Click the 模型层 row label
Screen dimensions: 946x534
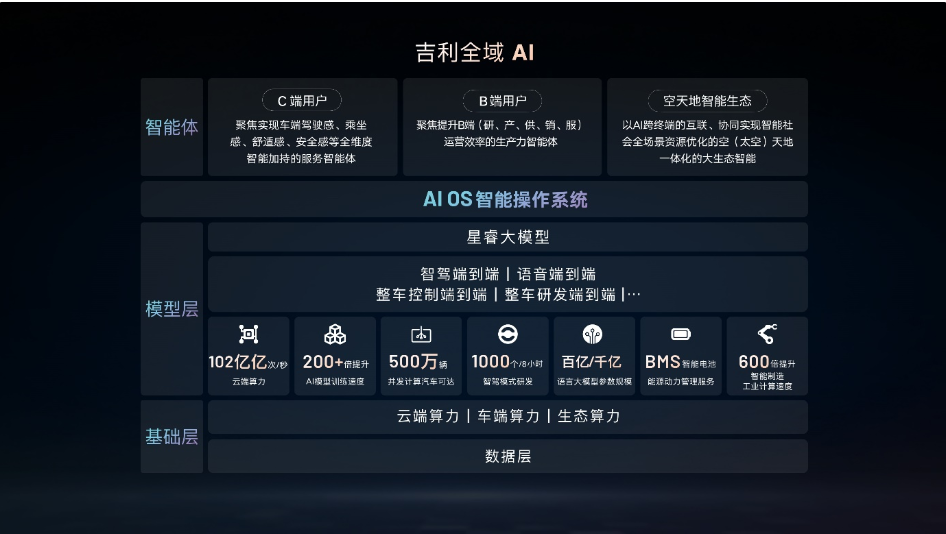[x=172, y=309]
